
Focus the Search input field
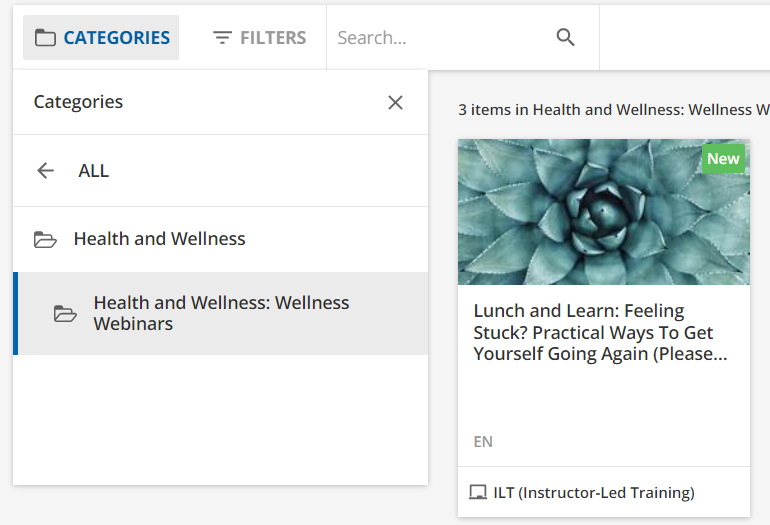pyautogui.click(x=442, y=38)
